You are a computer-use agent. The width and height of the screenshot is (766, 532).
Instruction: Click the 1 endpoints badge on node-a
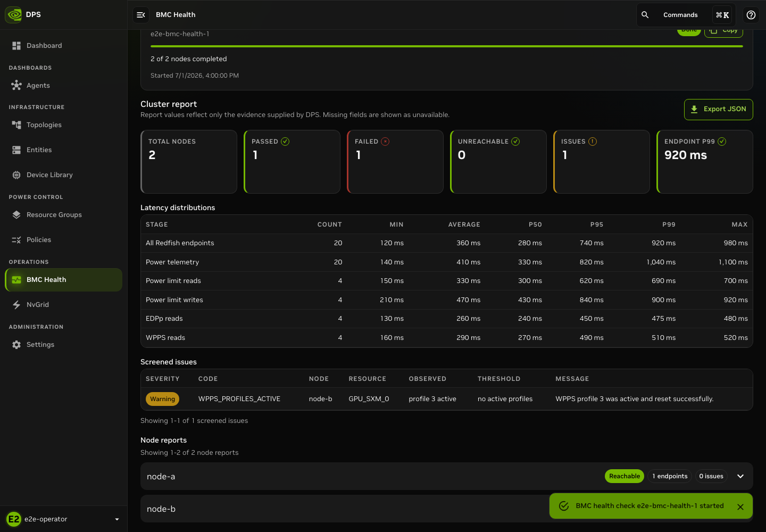pos(670,476)
